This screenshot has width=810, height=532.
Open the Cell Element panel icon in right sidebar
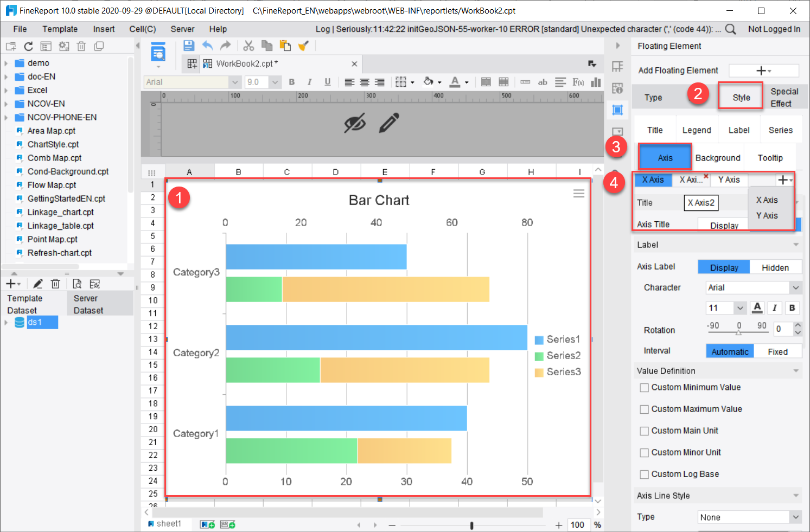(617, 66)
